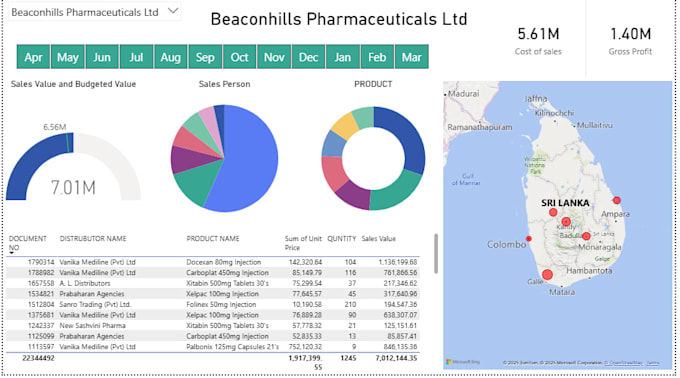Pick the Nov month slicer button

274,57
